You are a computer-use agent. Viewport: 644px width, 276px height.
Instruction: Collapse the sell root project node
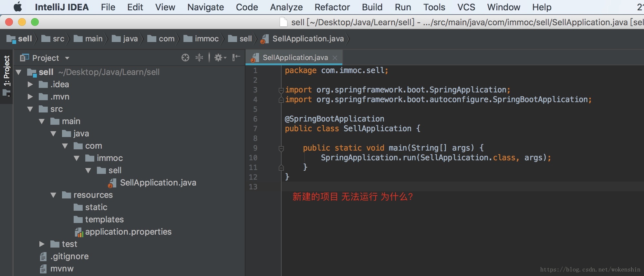click(x=19, y=72)
